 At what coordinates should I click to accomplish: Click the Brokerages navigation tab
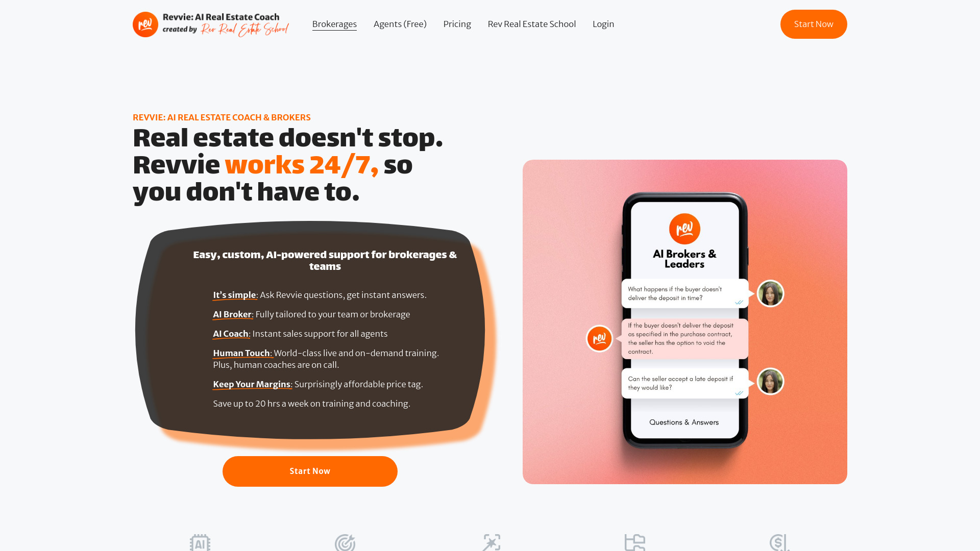pyautogui.click(x=334, y=23)
